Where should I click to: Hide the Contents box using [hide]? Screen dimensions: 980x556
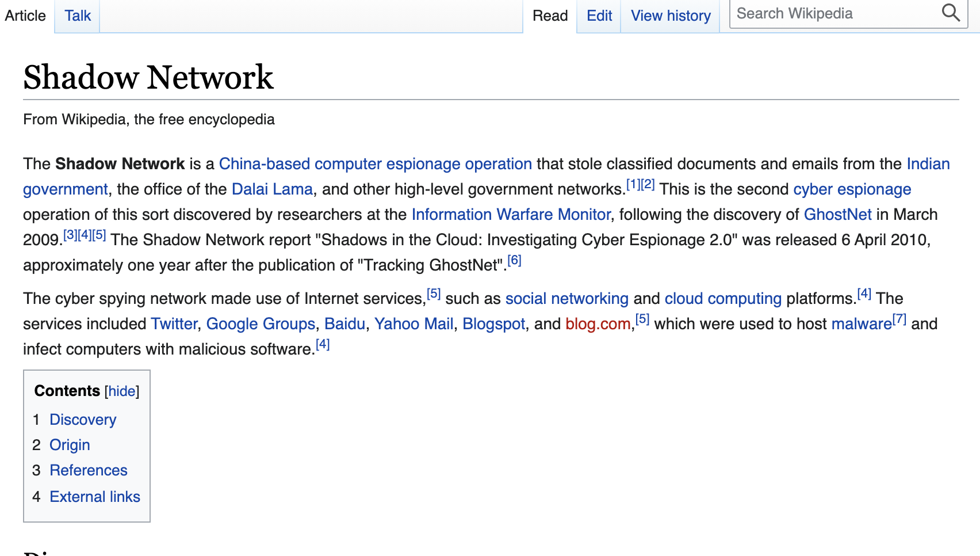122,391
